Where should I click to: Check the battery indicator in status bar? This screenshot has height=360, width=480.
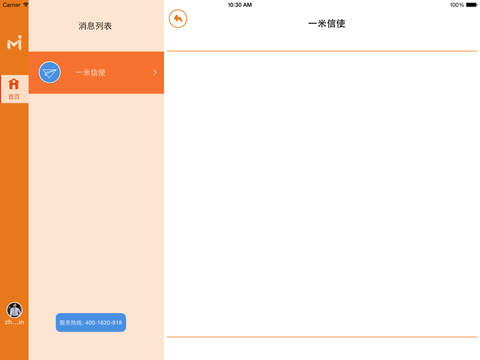[x=472, y=5]
